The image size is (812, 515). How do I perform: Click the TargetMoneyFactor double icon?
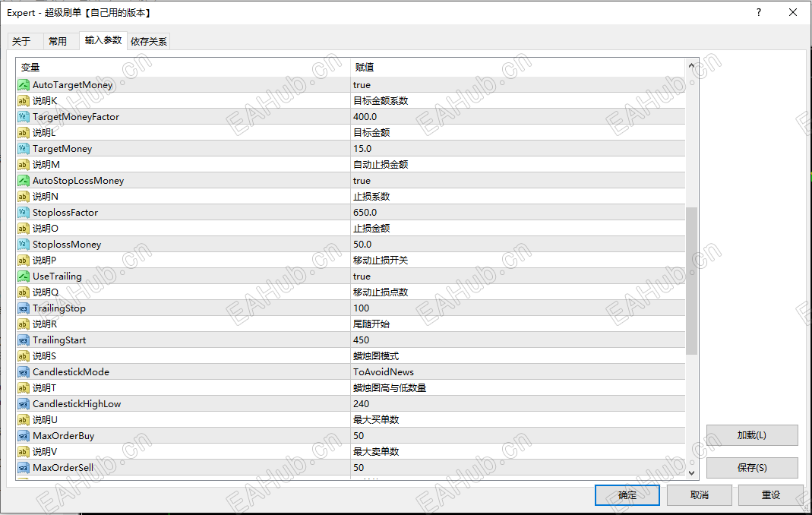coord(24,117)
